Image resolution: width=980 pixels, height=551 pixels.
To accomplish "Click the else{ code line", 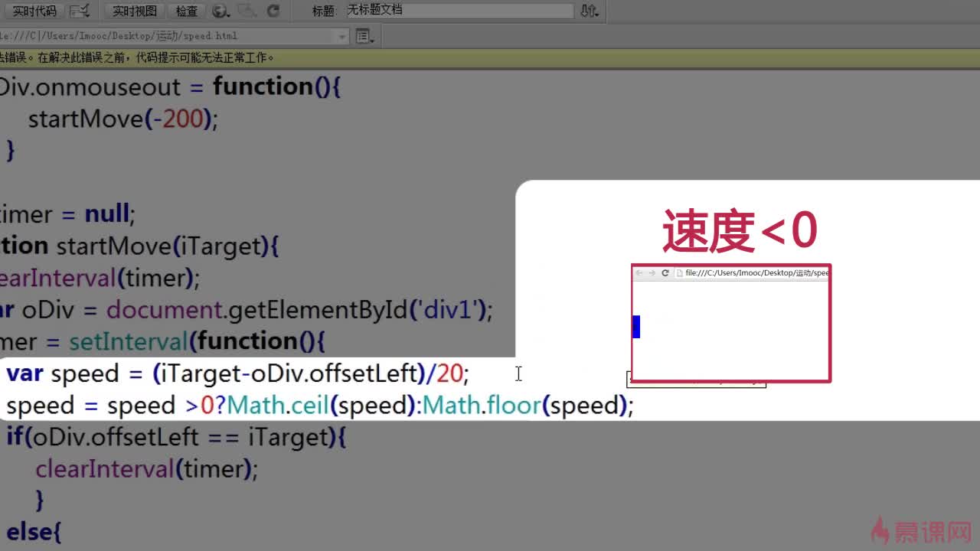I will (33, 532).
